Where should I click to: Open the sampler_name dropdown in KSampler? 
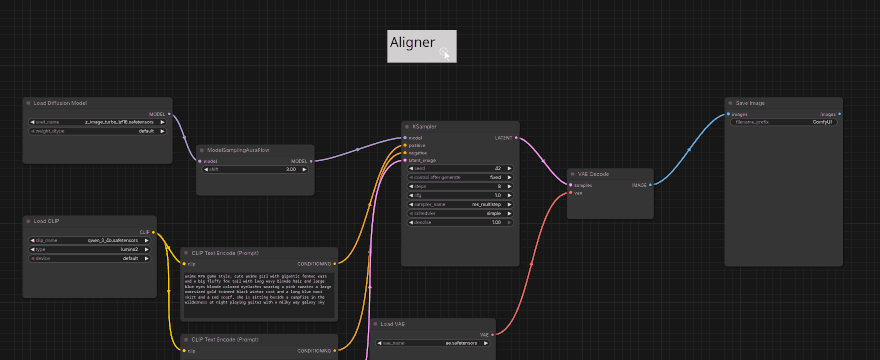pyautogui.click(x=460, y=204)
